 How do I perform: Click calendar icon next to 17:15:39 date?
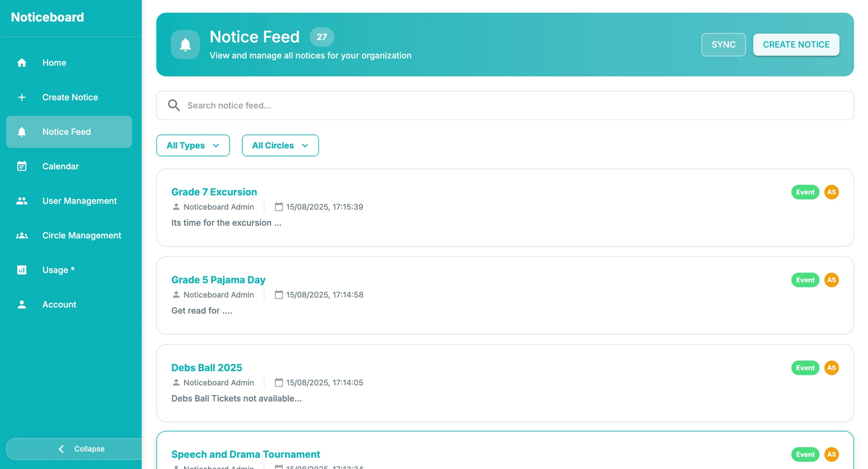point(279,207)
